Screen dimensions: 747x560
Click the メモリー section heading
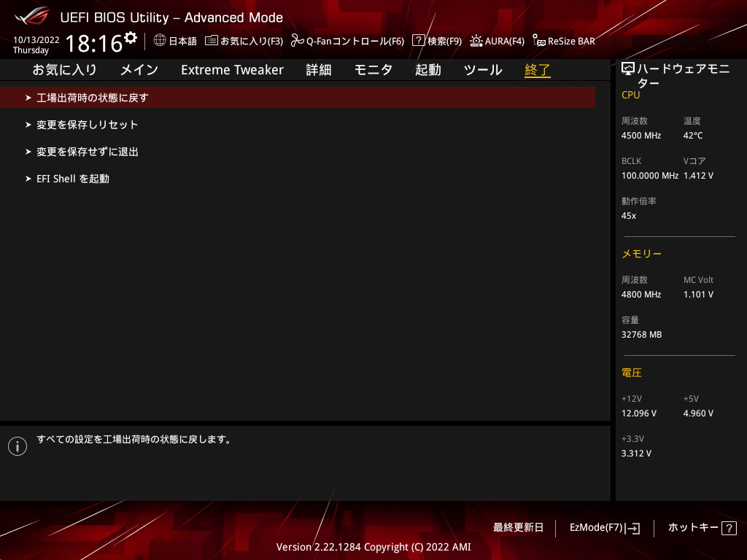point(641,254)
